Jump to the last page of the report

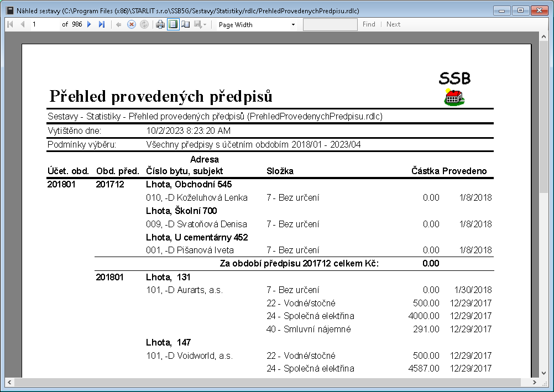point(101,24)
